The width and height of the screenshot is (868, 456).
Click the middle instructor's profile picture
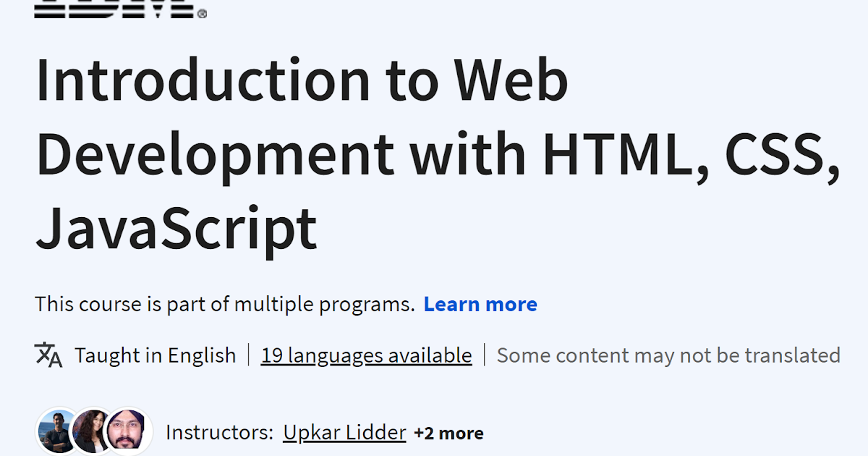click(x=90, y=431)
